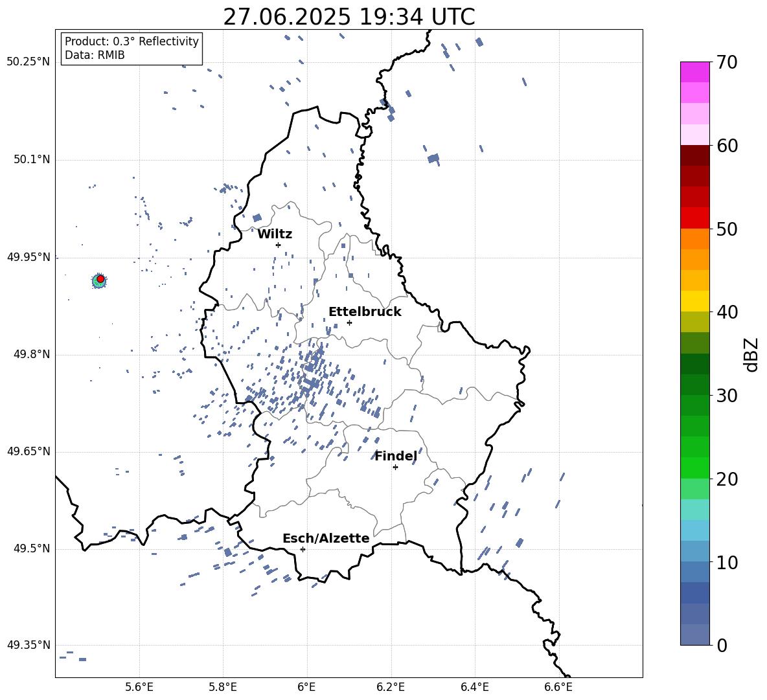Image resolution: width=767 pixels, height=700 pixels.
Task: Click the Findel location label
Action: point(395,456)
